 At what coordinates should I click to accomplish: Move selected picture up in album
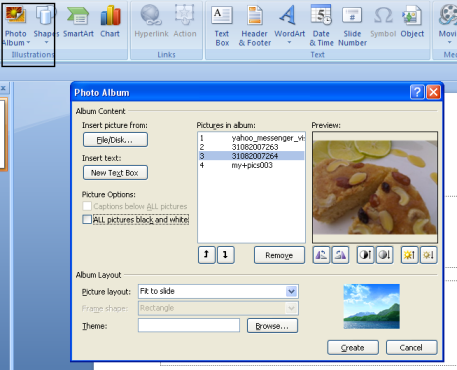(206, 255)
